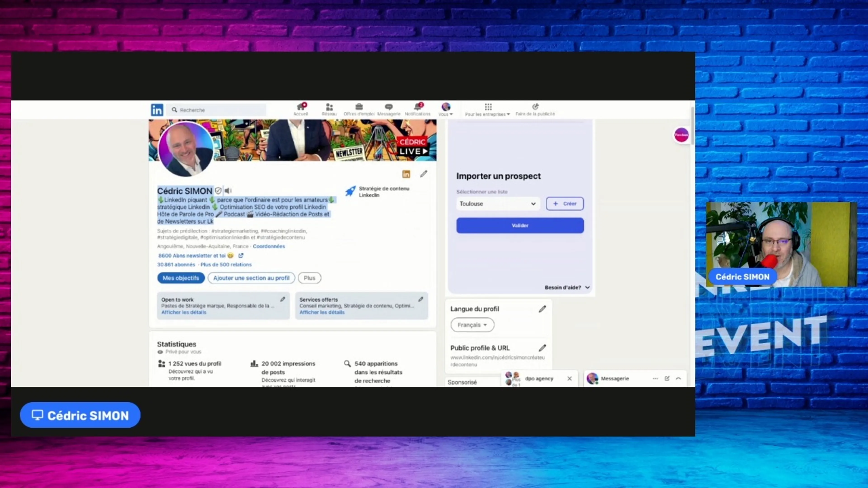Compose a new message icon
Image resolution: width=868 pixels, height=488 pixels.
coord(667,379)
